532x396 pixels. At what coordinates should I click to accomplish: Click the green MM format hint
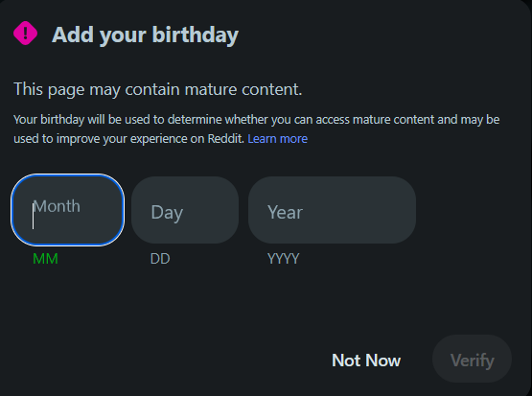45,259
